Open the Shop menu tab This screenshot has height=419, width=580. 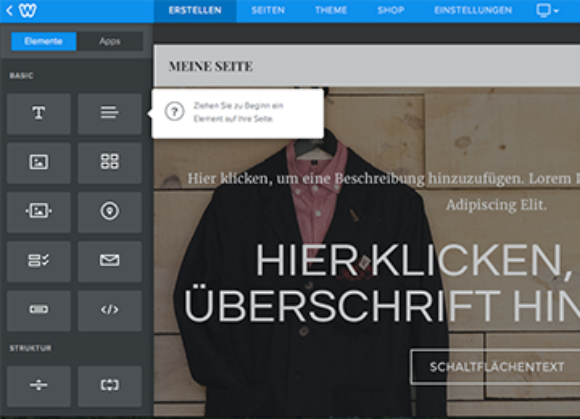click(391, 11)
